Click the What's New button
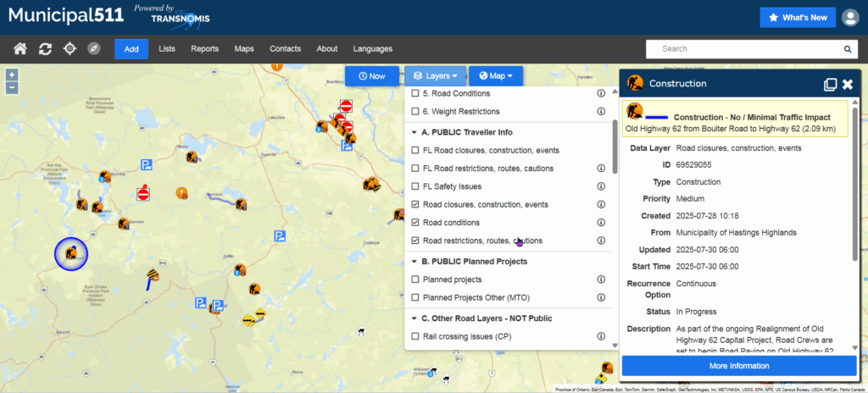This screenshot has width=868, height=393. click(796, 18)
